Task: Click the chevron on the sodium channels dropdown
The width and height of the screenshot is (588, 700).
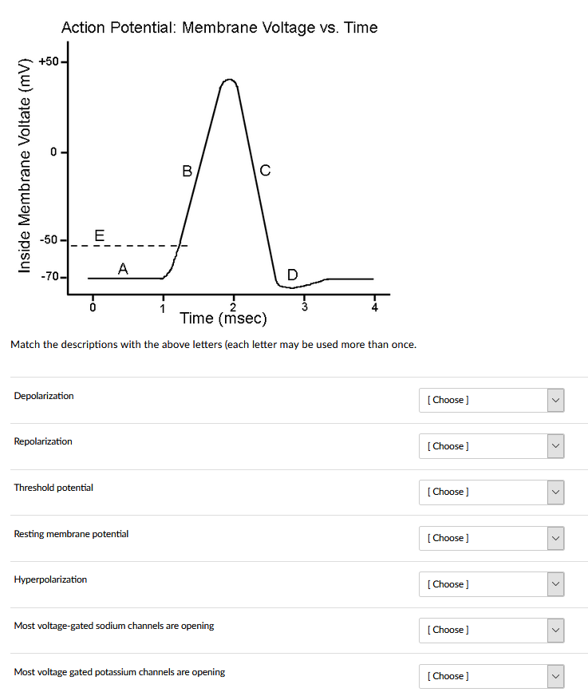Action: 555,631
